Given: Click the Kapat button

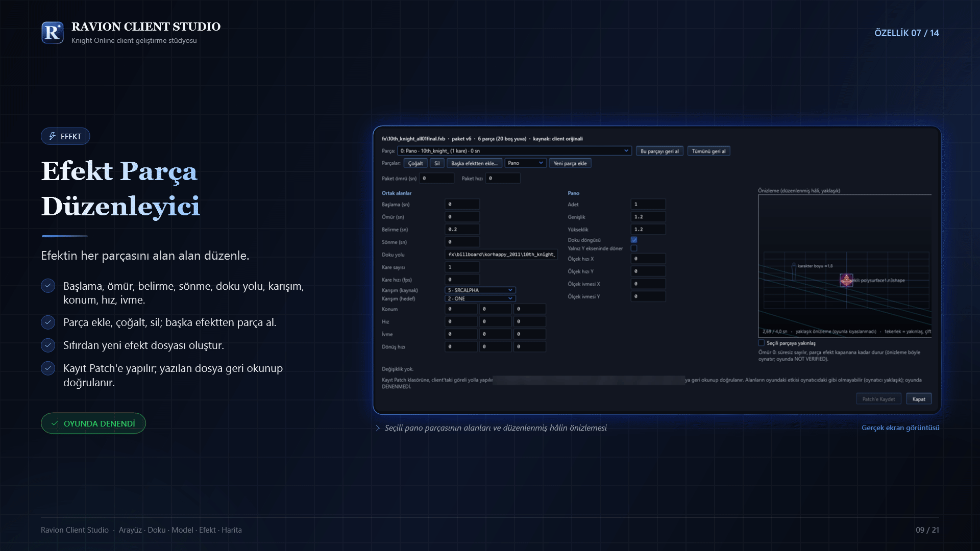Looking at the screenshot, I should 919,399.
